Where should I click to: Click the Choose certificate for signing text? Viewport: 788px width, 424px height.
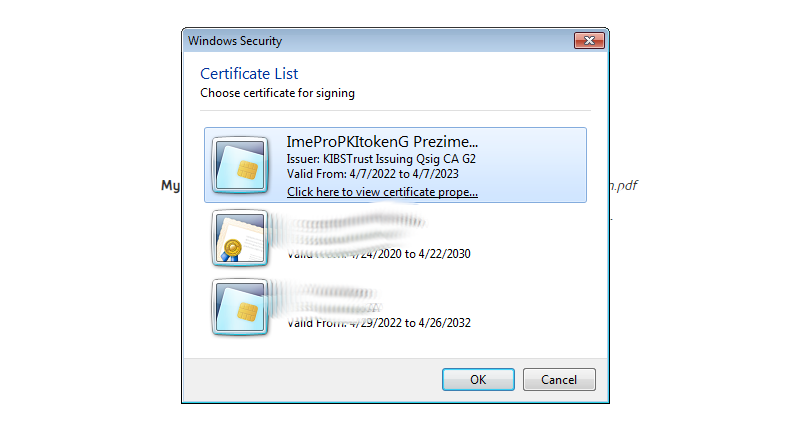point(277,93)
